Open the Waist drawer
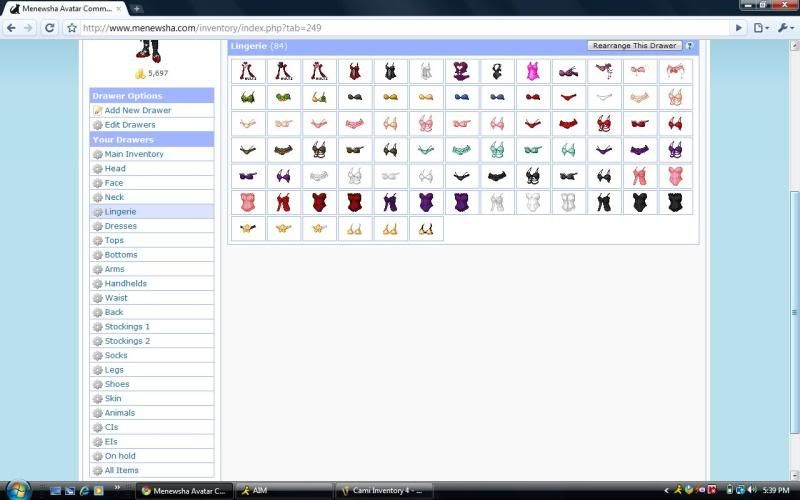The height and width of the screenshot is (500, 800). click(116, 297)
